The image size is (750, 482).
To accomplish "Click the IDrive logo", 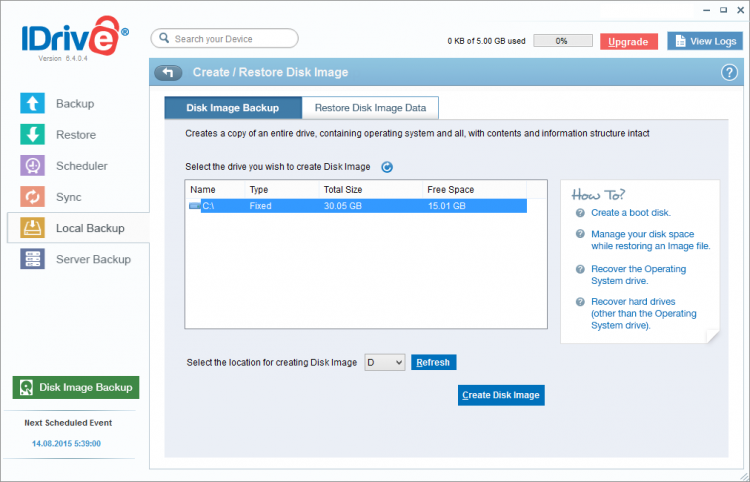I will (75, 36).
